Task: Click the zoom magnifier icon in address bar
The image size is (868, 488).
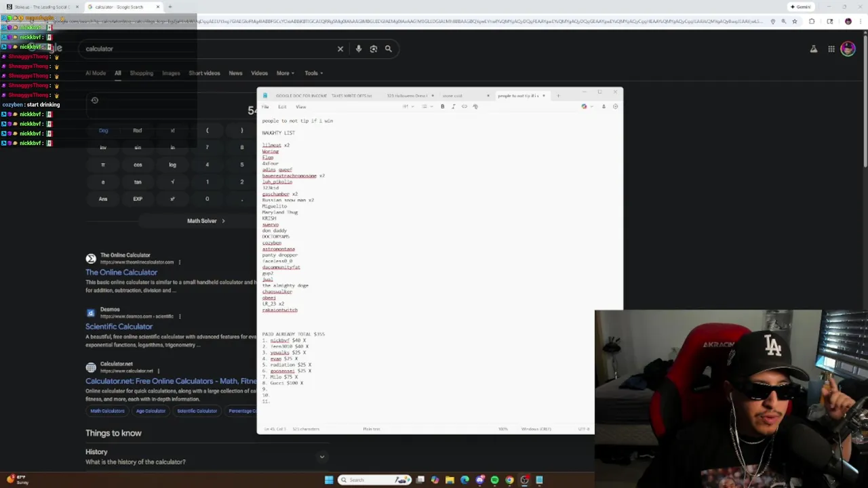Action: coord(784,22)
